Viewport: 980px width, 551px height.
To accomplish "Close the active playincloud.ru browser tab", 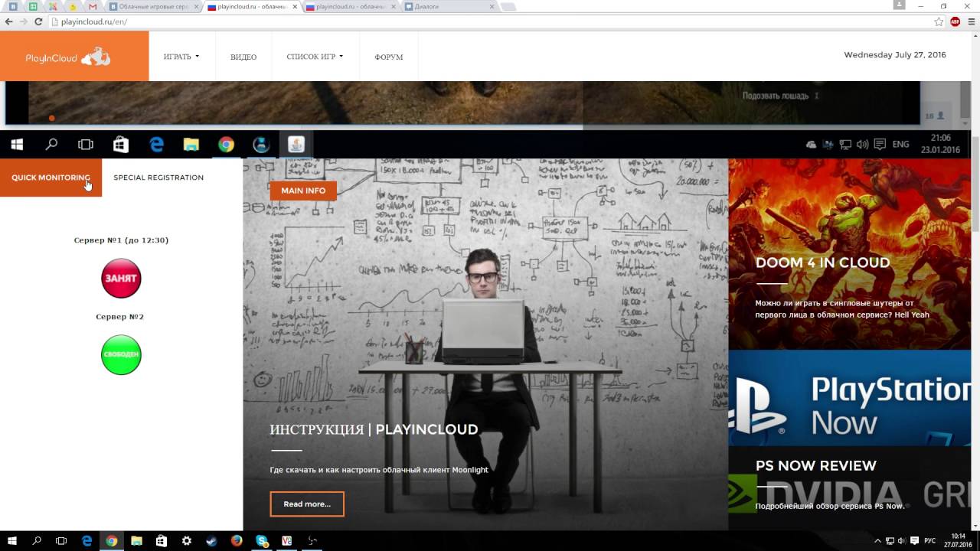I will [295, 6].
